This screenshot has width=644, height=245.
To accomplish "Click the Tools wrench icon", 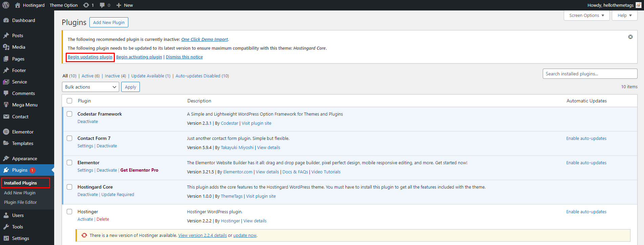I will 6,227.
